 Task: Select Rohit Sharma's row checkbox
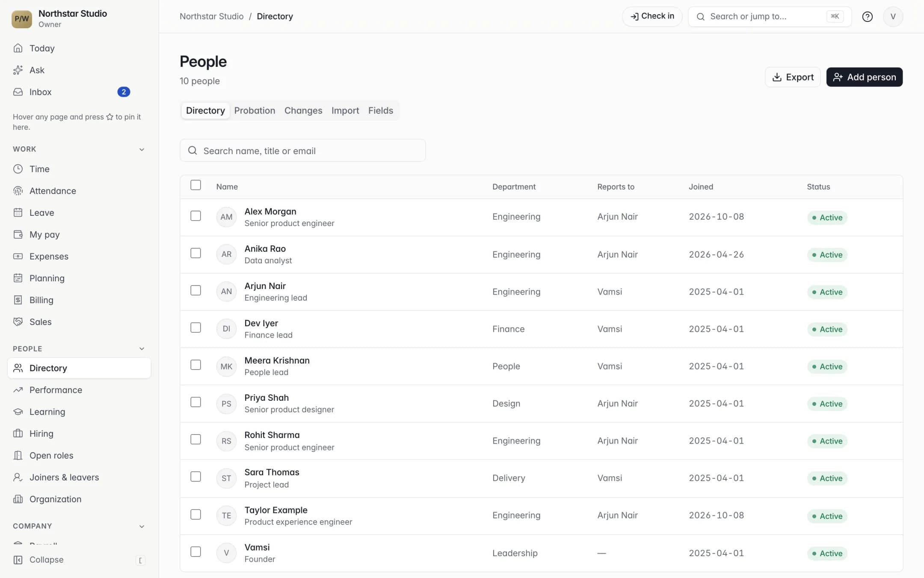[x=195, y=439]
